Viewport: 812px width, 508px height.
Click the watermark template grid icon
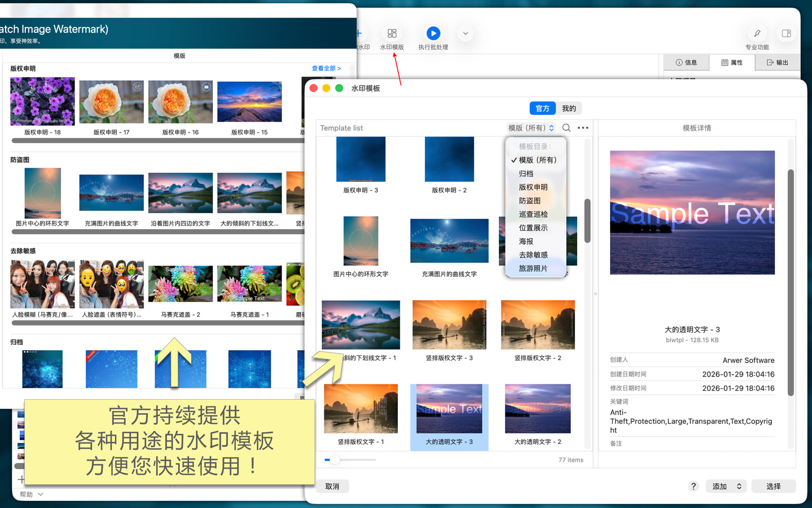[x=392, y=34]
